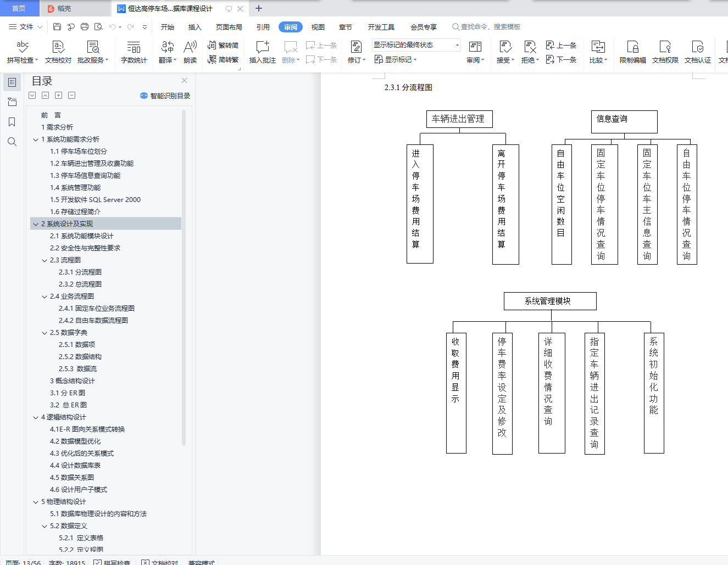Go to previous revision 上一条

(x=561, y=45)
